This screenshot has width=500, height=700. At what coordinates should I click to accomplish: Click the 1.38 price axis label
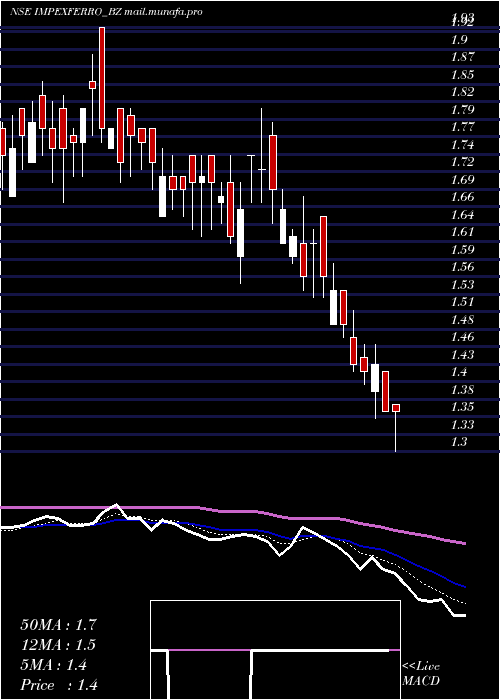(462, 390)
